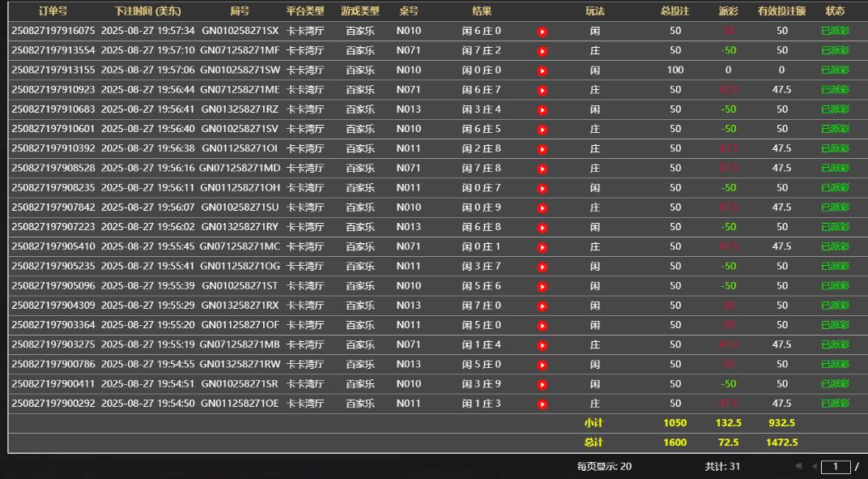Play replay for round GN013258271RZ

click(x=542, y=110)
